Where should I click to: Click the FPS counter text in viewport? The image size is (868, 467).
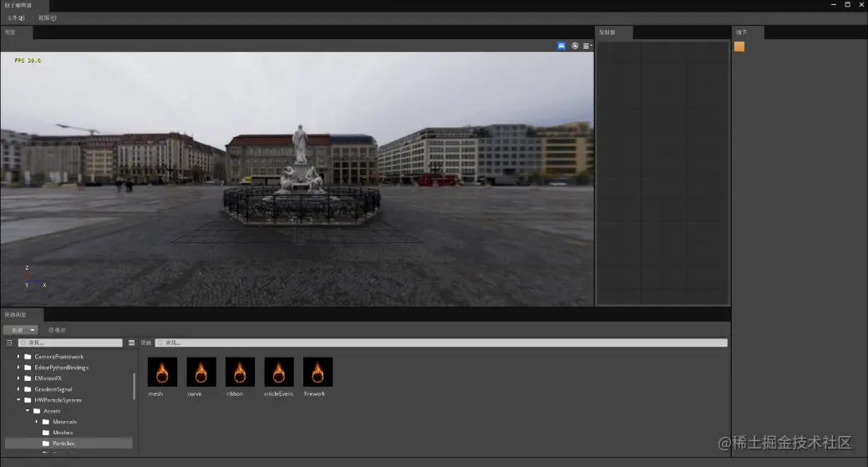pos(28,60)
